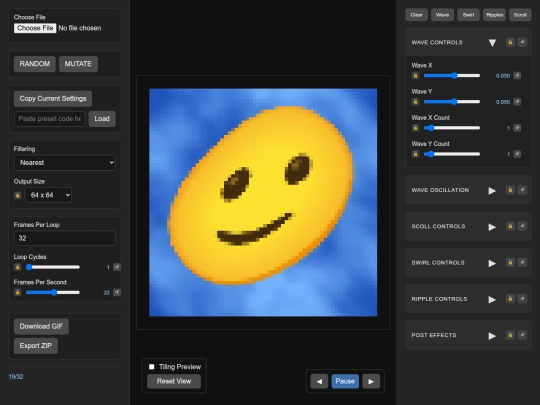Image resolution: width=540 pixels, height=405 pixels.
Task: Toggle the Output Size lock
Action: 18,195
